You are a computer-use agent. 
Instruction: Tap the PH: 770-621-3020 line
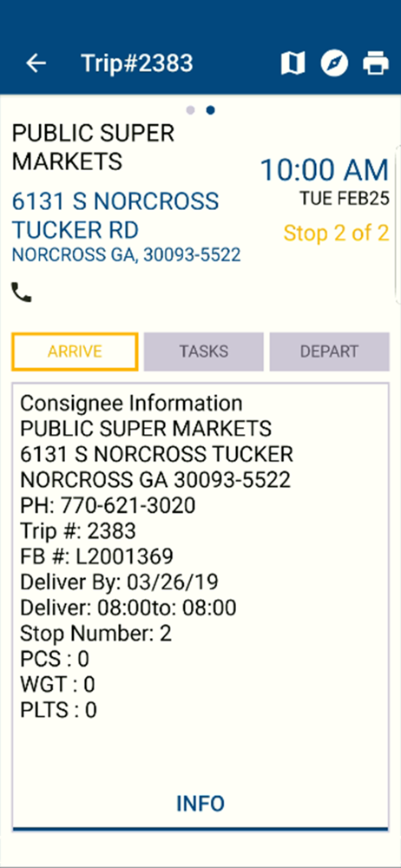108,505
